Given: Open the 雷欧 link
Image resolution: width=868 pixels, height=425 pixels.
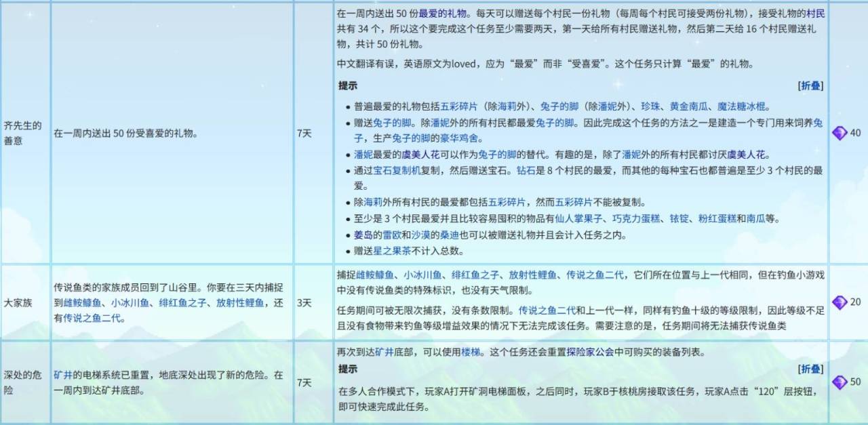Looking at the screenshot, I should [392, 235].
